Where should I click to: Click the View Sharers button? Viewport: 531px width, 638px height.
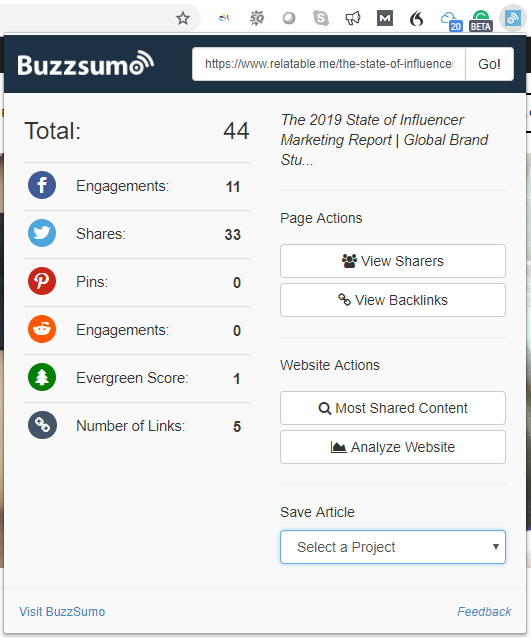pyautogui.click(x=393, y=261)
